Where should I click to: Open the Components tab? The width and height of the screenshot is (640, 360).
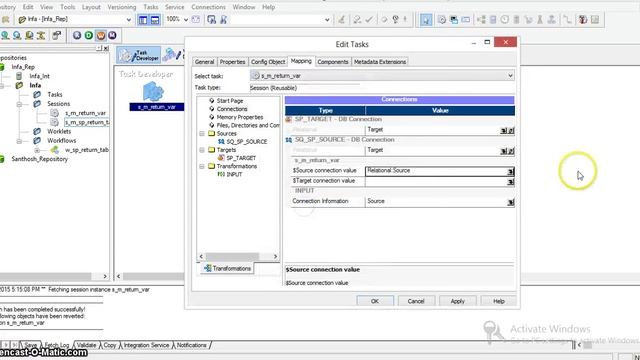[333, 62]
